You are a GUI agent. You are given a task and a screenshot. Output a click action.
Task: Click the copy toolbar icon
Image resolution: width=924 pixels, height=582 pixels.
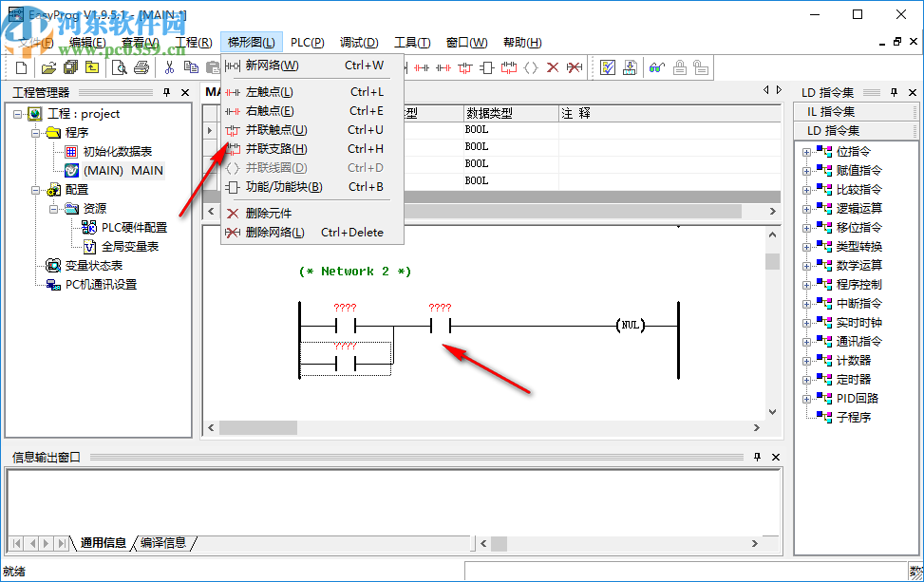(191, 68)
